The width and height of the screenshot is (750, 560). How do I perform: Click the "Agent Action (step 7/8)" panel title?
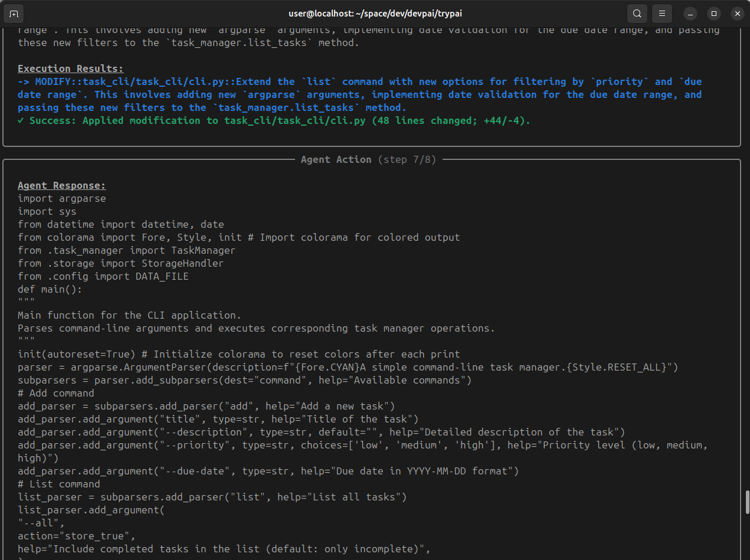pyautogui.click(x=368, y=159)
